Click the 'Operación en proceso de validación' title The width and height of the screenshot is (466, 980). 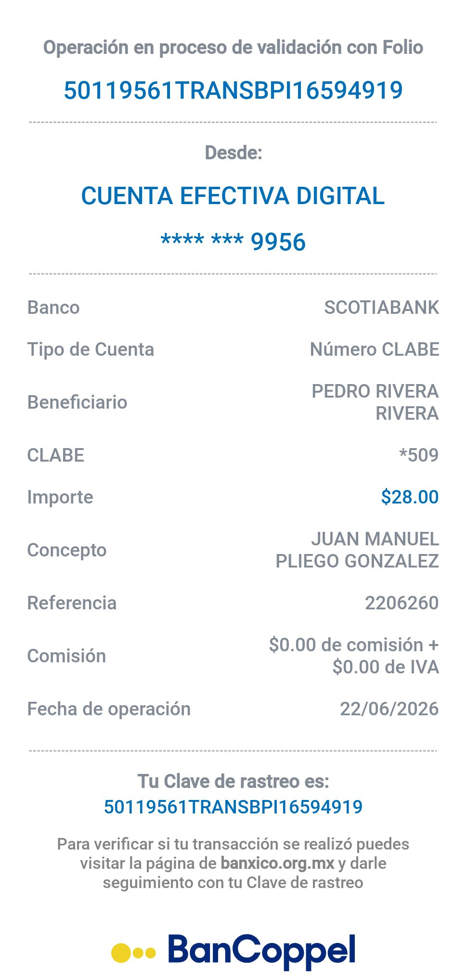click(x=233, y=48)
